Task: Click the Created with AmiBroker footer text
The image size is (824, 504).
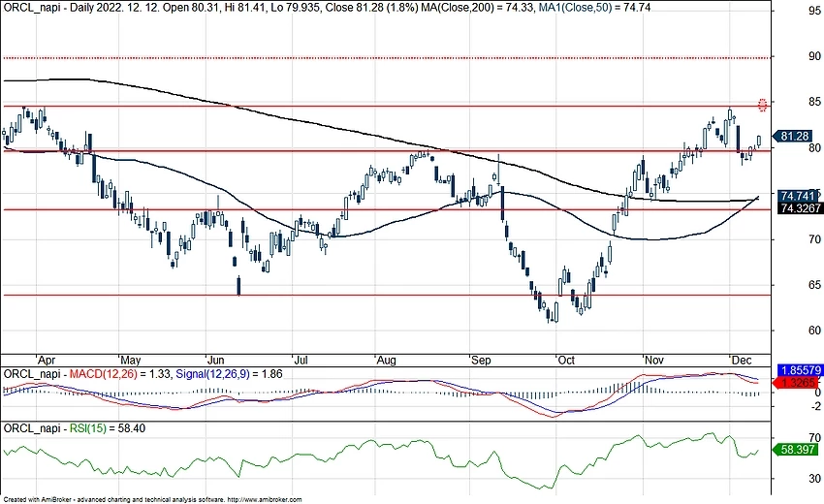Action: pos(152,500)
